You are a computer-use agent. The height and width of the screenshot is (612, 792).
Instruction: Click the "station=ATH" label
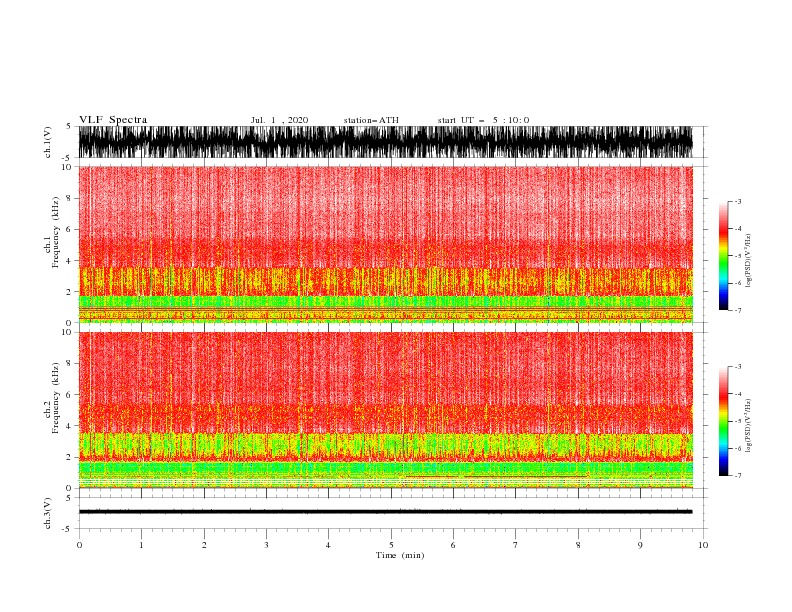[x=371, y=120]
